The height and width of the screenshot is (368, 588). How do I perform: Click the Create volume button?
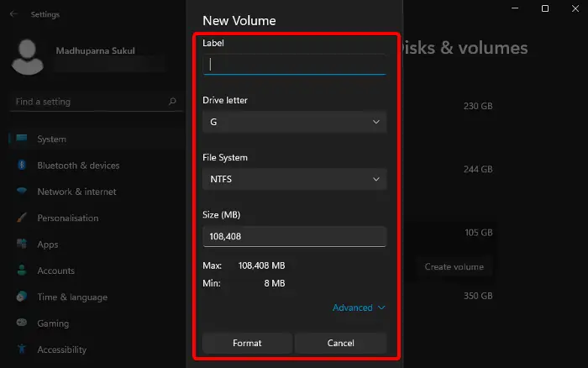(454, 266)
